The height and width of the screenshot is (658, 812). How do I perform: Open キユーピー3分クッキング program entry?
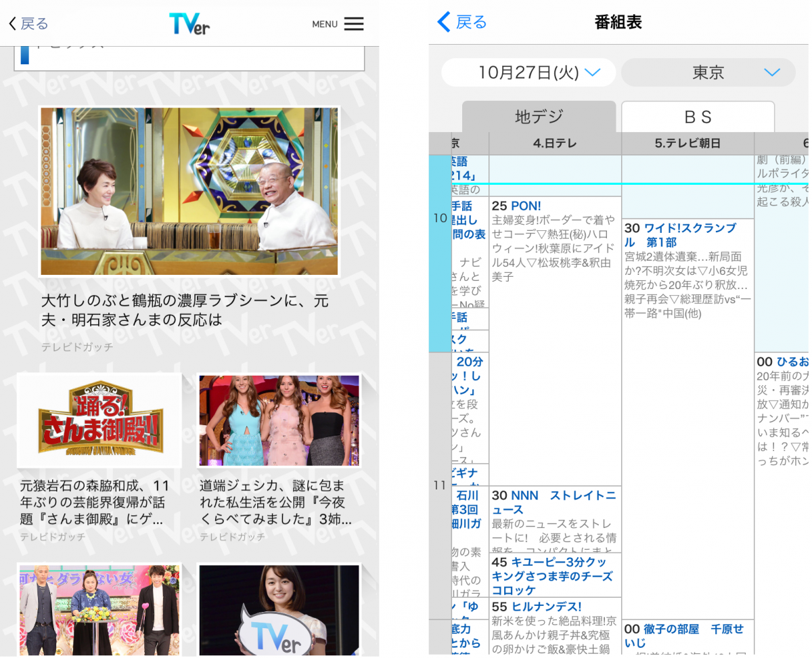click(x=555, y=575)
